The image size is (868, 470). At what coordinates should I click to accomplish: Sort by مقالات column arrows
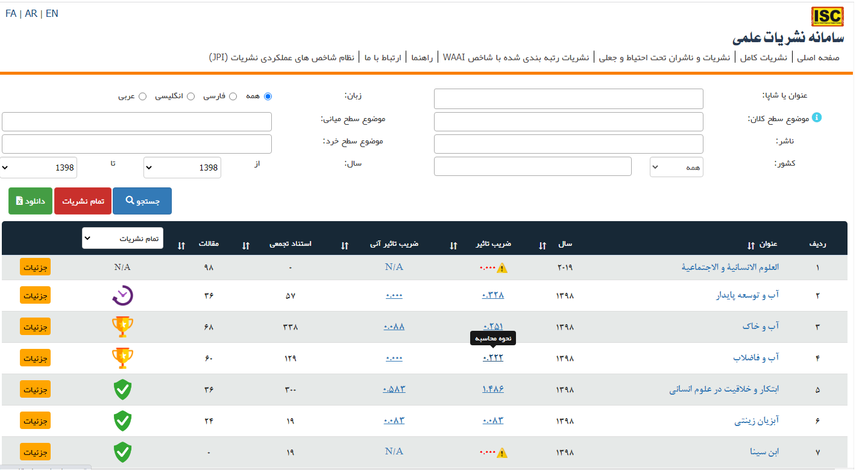(181, 245)
